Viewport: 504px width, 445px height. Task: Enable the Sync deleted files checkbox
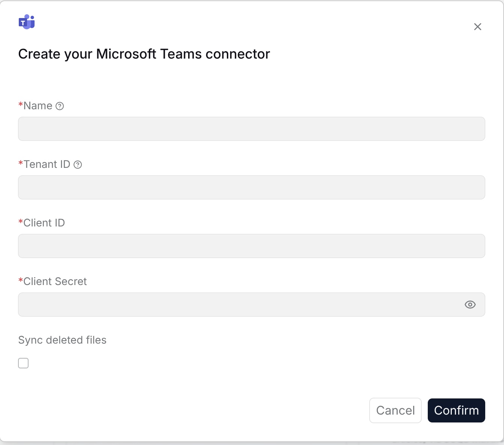pos(23,363)
